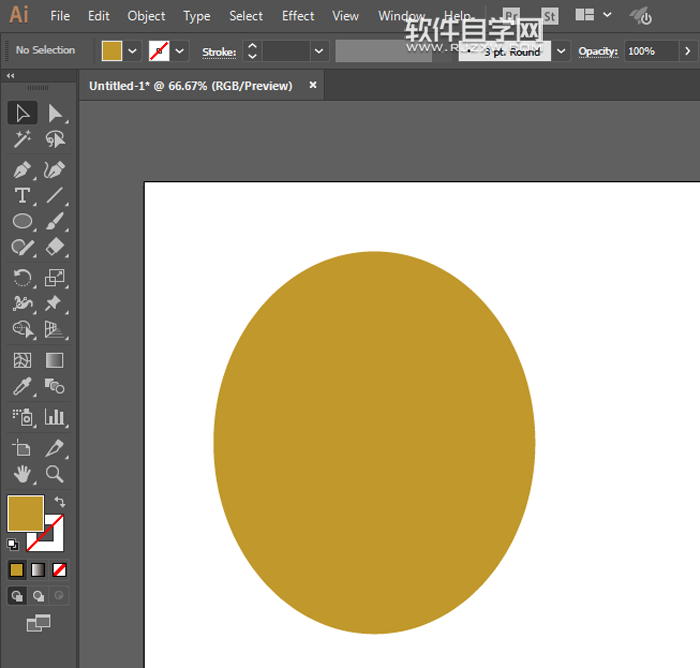
Task: Select the Hand tool
Action: coord(22,474)
